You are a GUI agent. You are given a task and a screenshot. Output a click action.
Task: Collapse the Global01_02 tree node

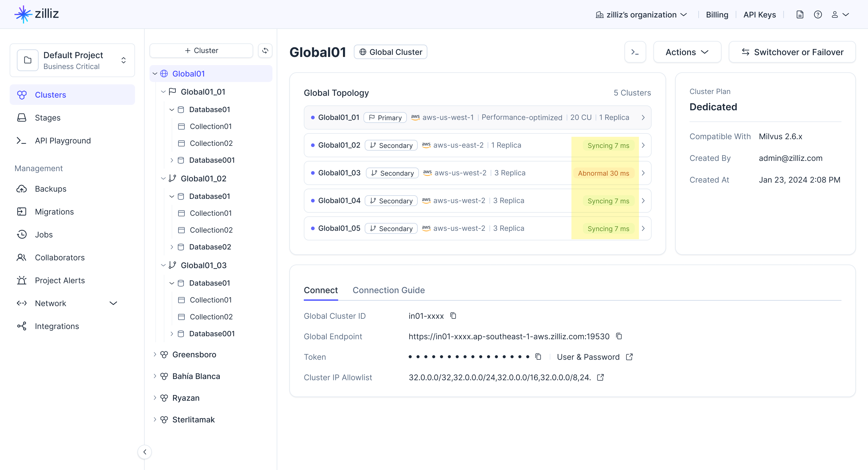point(163,179)
